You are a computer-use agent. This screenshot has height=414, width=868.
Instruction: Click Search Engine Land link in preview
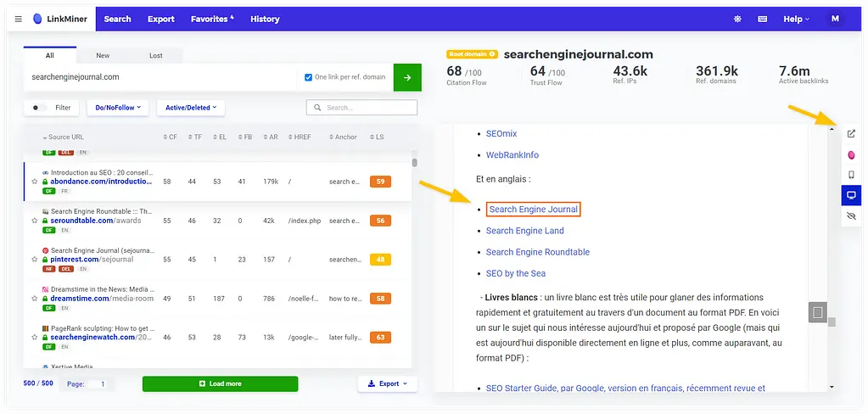pyautogui.click(x=524, y=231)
